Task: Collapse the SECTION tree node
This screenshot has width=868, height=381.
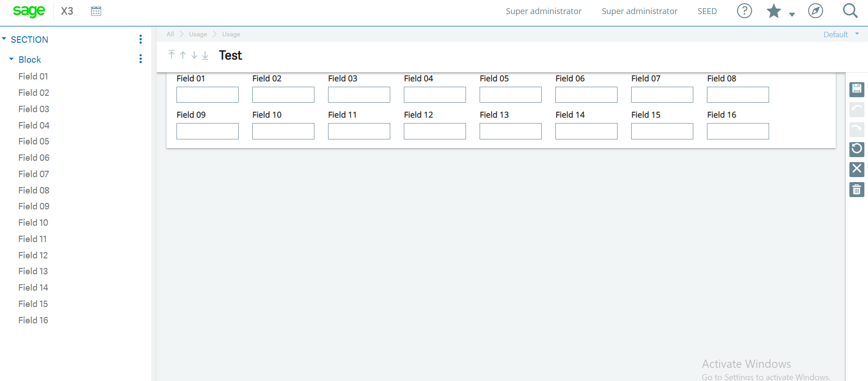Action: [x=4, y=39]
